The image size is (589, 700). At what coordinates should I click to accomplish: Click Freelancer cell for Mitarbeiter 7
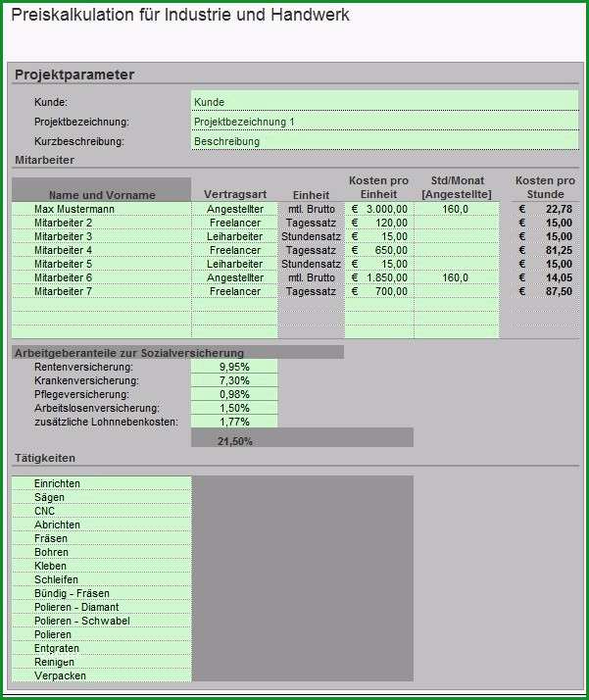tap(234, 291)
